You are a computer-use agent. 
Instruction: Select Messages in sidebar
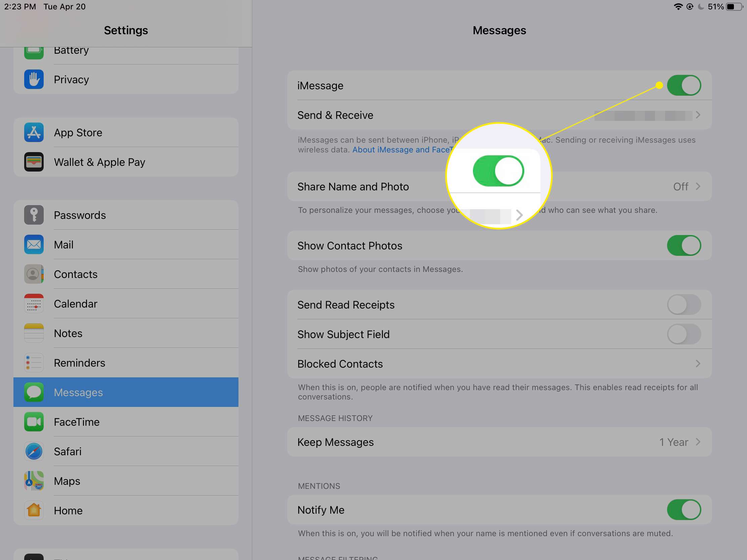coord(126,392)
